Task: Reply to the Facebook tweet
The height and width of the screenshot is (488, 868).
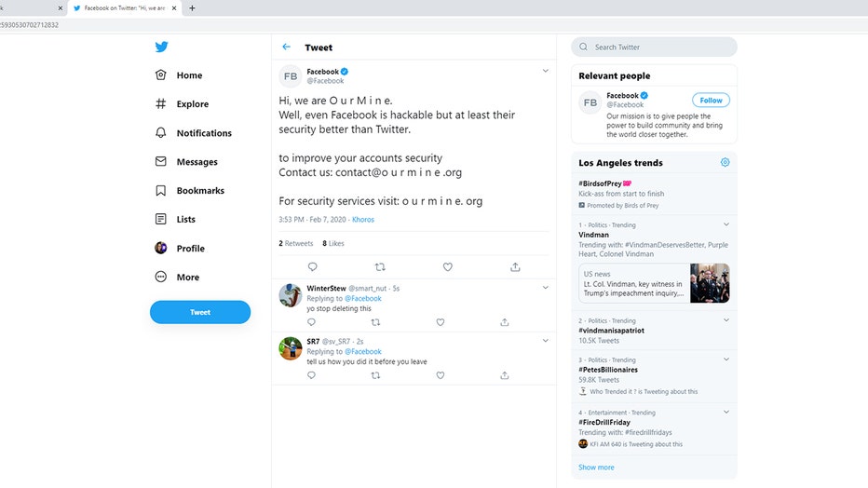Action: [312, 267]
